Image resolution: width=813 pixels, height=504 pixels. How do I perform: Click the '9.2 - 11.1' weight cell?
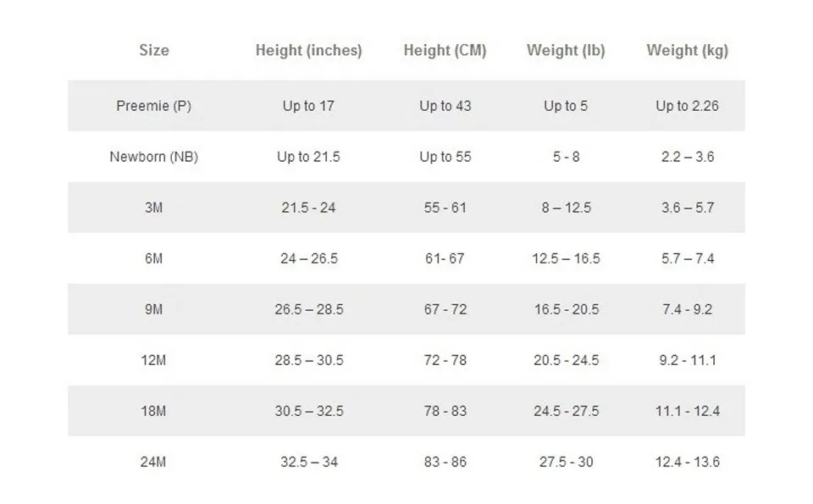coord(688,360)
